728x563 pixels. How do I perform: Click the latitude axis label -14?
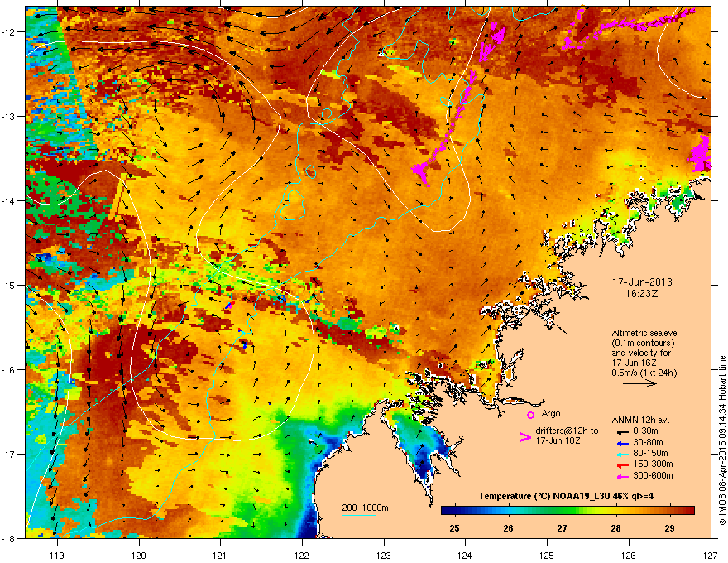(8, 200)
